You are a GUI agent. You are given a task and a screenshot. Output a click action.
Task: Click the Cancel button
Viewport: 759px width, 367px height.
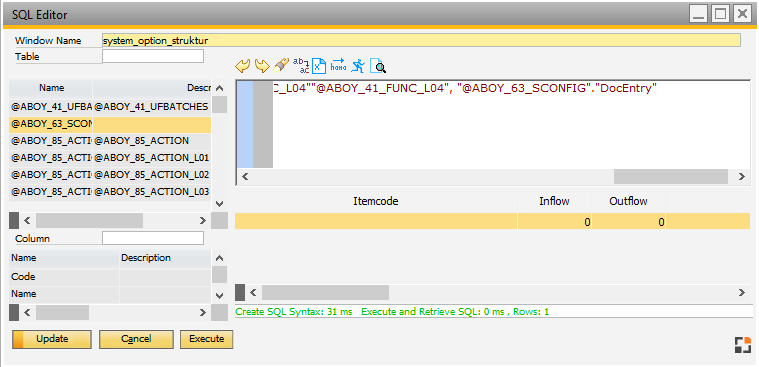136,339
